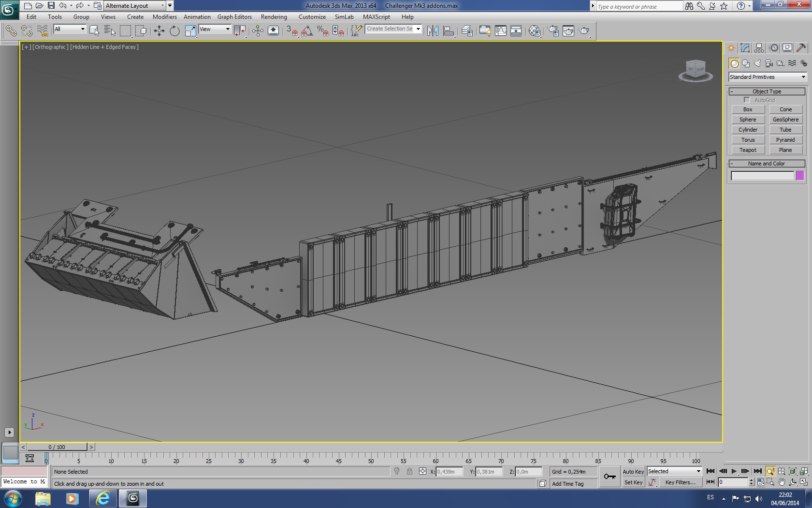Screen dimensions: 812x508
Task: Open the Curve Editor
Action: [501, 31]
